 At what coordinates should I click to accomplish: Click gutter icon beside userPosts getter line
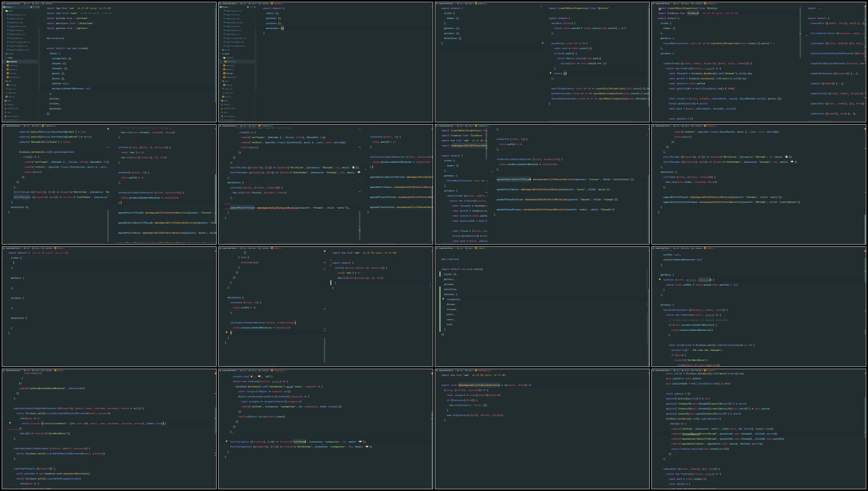(543, 43)
